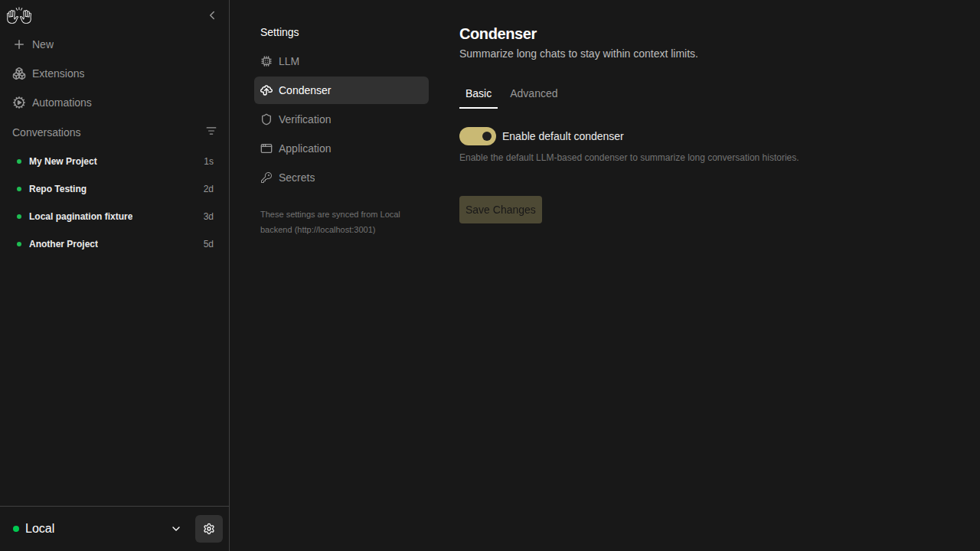This screenshot has width=980, height=551.
Task: Click the 'Summarize long chats' description
Action: point(579,54)
